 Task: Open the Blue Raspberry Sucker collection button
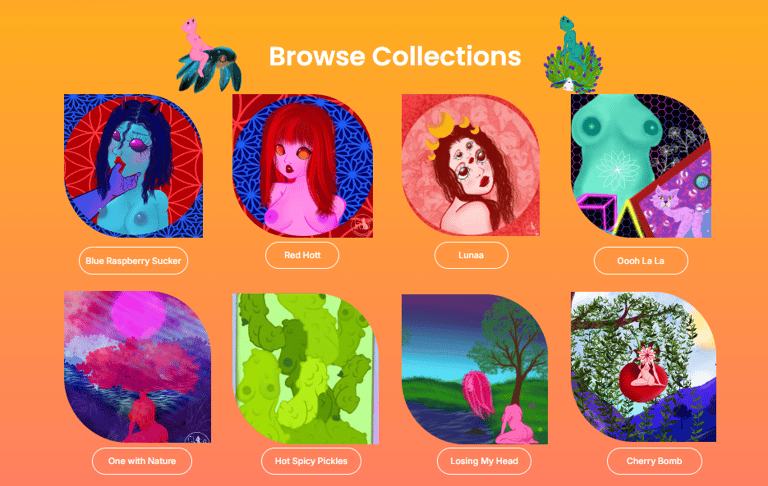(133, 261)
